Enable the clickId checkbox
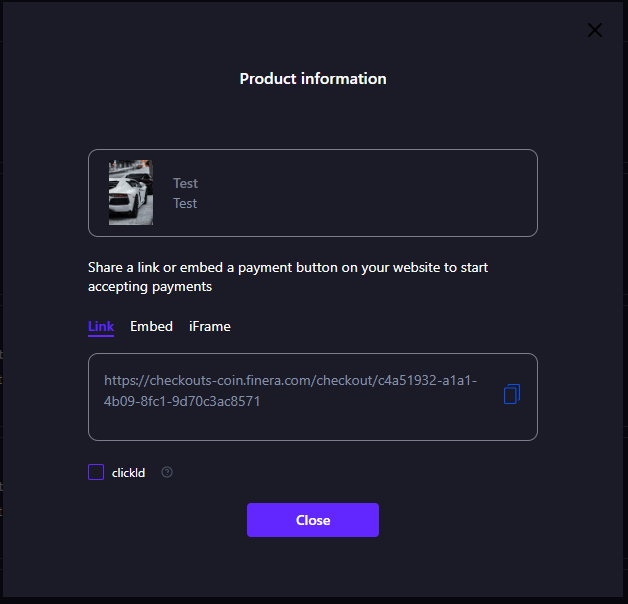628x604 pixels. pyautogui.click(x=96, y=472)
